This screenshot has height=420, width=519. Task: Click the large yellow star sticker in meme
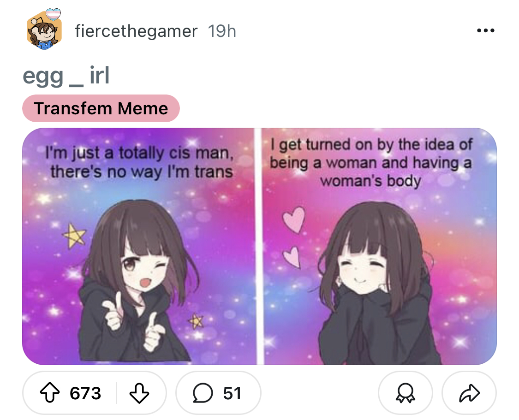74,236
